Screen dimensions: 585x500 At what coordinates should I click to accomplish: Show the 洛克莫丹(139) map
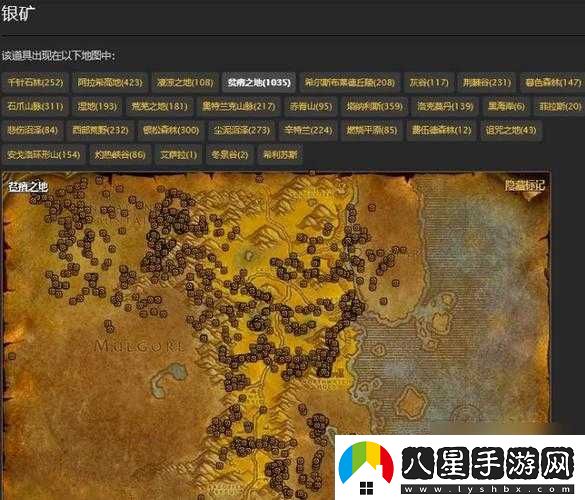[x=445, y=107]
